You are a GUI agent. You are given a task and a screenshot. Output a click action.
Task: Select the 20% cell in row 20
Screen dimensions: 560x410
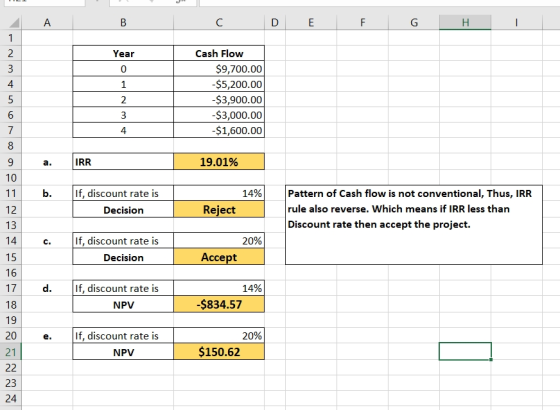219,336
